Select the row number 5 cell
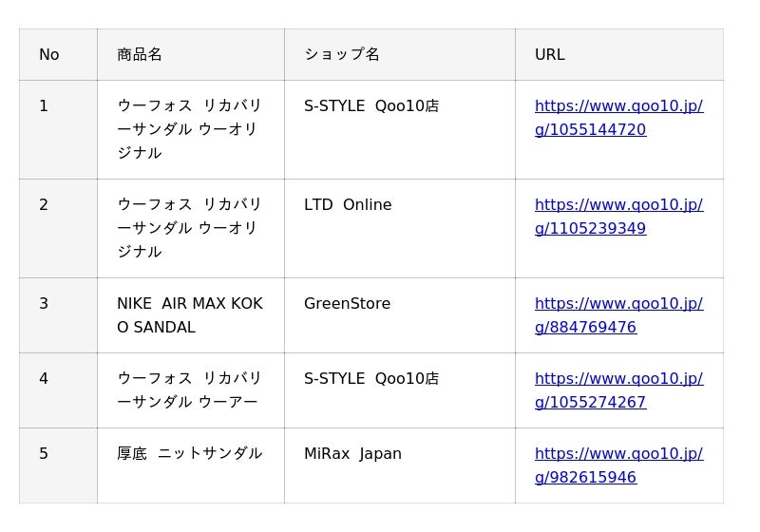This screenshot has width=760, height=532. pyautogui.click(x=58, y=465)
